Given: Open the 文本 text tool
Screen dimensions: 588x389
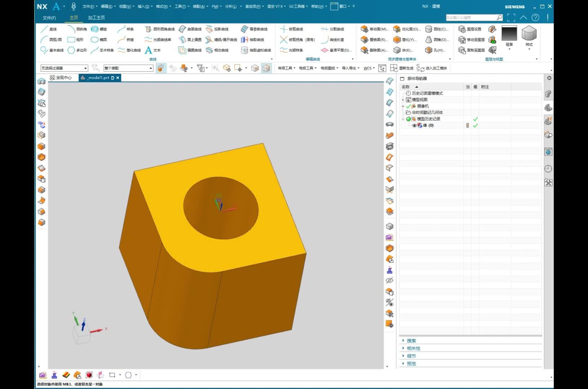Looking at the screenshot, I should (x=152, y=50).
